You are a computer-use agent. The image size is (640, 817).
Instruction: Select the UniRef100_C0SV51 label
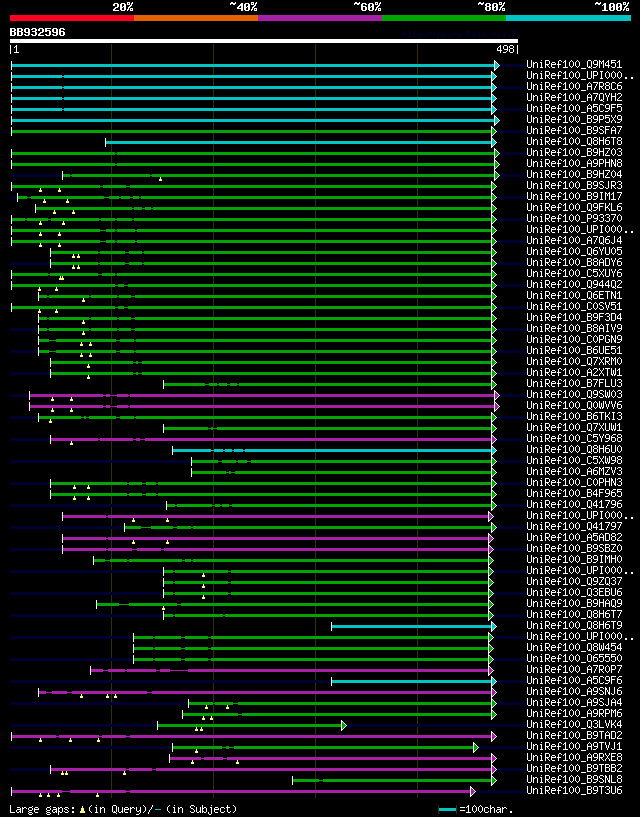coord(574,306)
